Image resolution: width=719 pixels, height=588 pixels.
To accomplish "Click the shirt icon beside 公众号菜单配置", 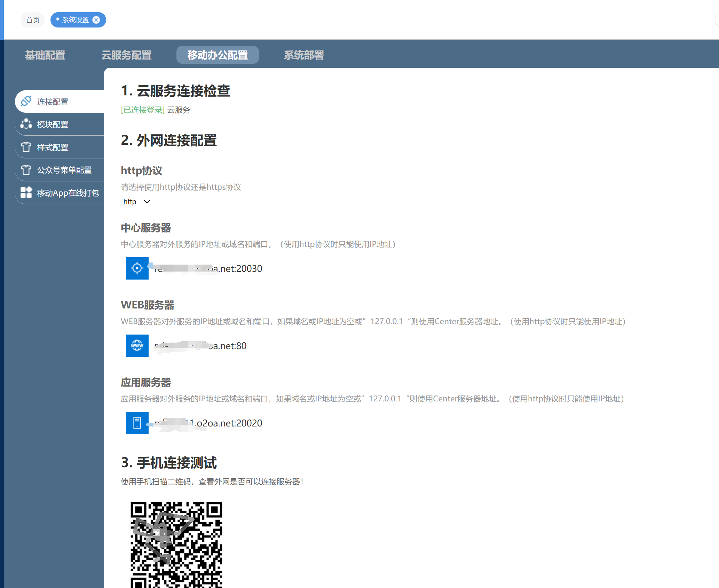I will tap(26, 170).
